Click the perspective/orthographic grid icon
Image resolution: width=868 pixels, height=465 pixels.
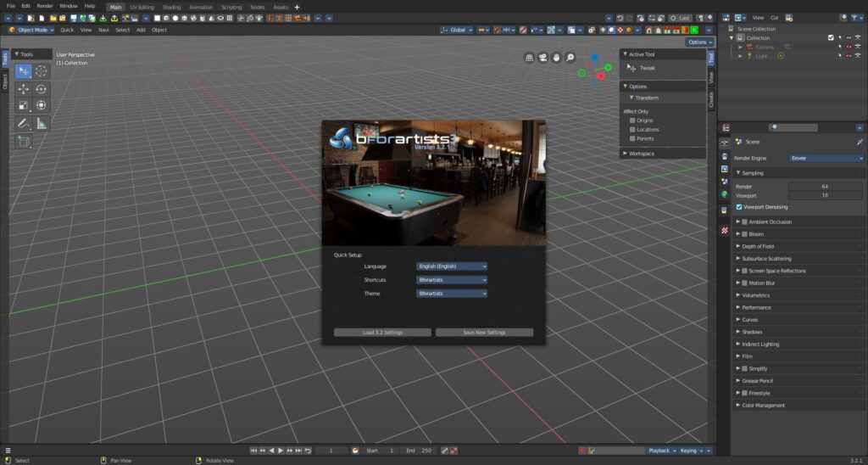(529, 58)
